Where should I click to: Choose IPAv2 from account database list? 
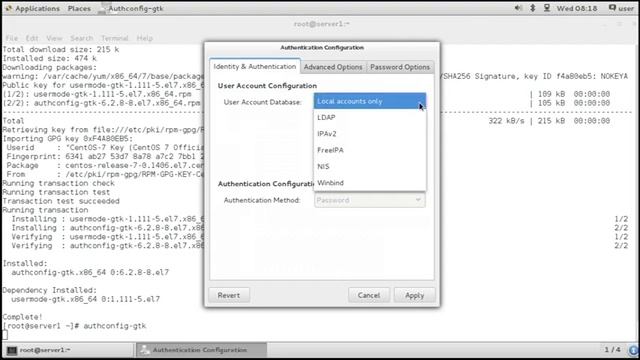tap(370, 134)
